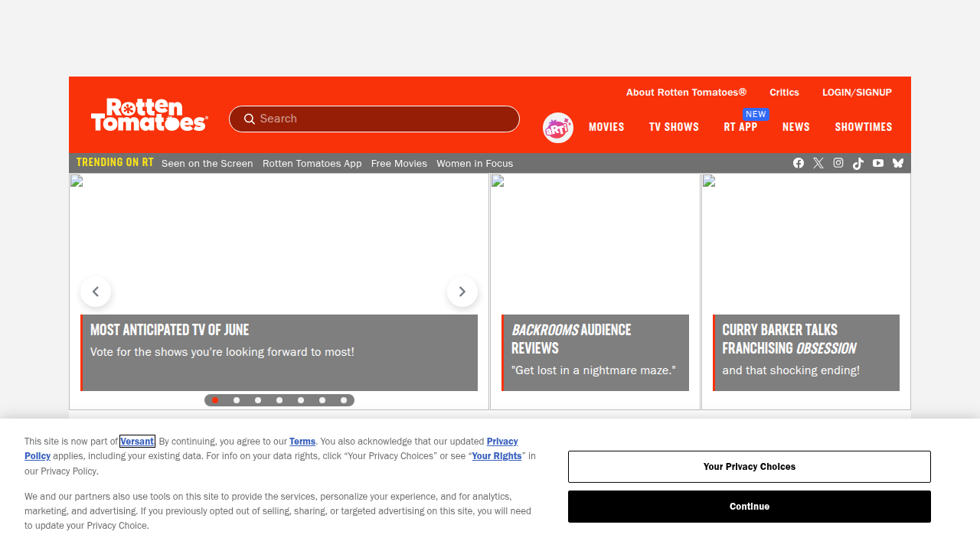Click Your Privacy Choices button
Image resolution: width=980 pixels, height=551 pixels.
[x=750, y=467]
